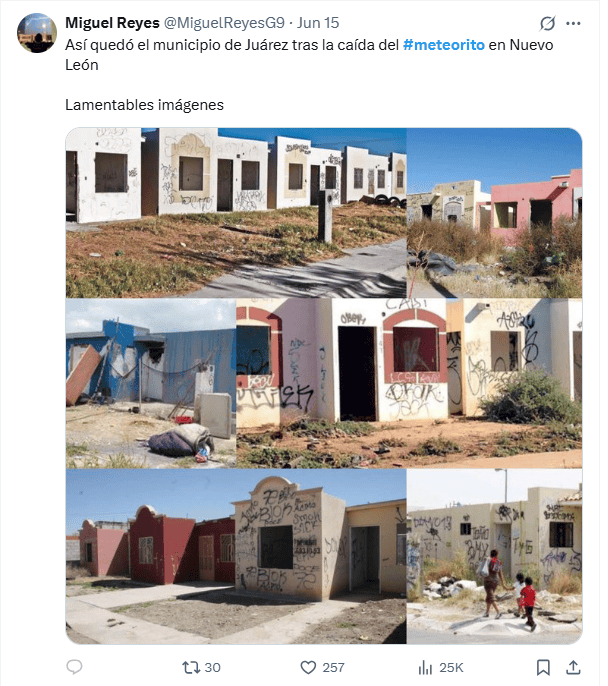View the blue damaged house photo

pyautogui.click(x=151, y=383)
